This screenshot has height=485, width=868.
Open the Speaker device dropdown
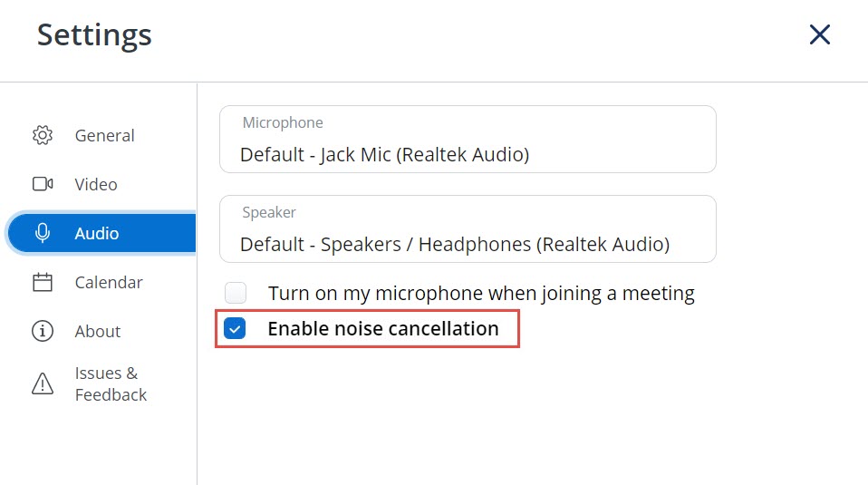(468, 228)
